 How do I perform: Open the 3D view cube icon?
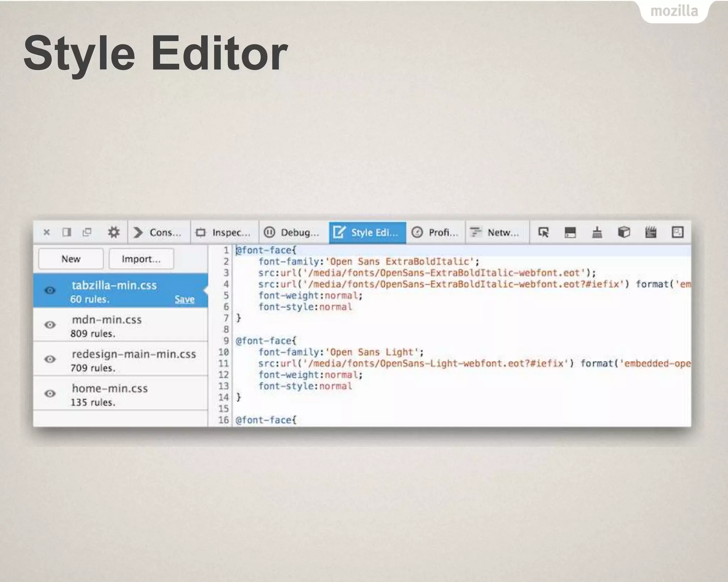[x=624, y=232]
